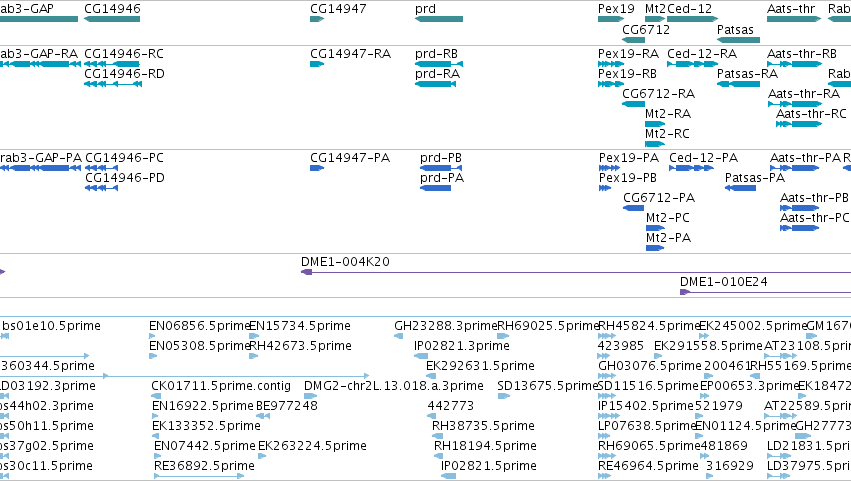Select protein Aats-thr-PC

click(x=799, y=229)
